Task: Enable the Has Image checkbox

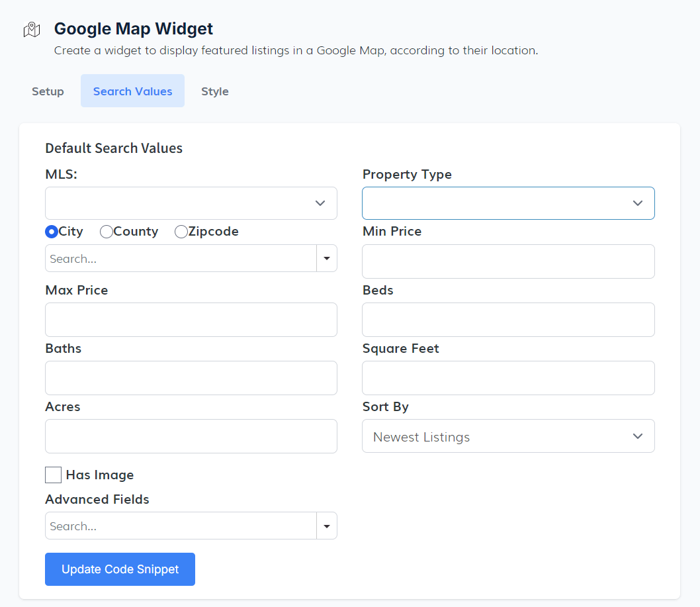Action: tap(54, 475)
